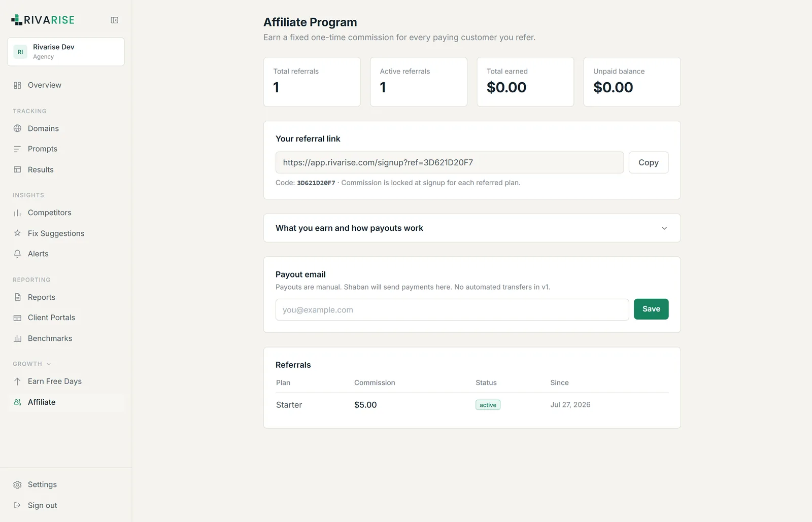Save the payout email

(x=651, y=309)
